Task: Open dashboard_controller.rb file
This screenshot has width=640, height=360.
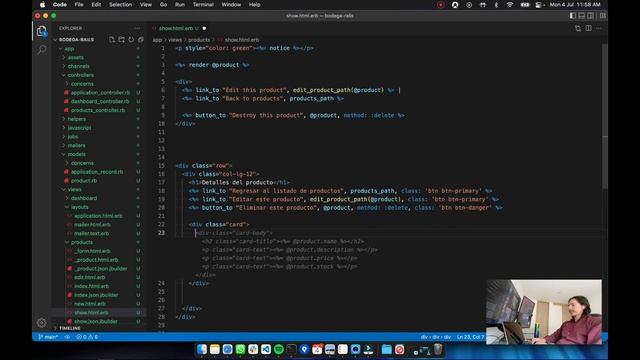Action: 100,101
